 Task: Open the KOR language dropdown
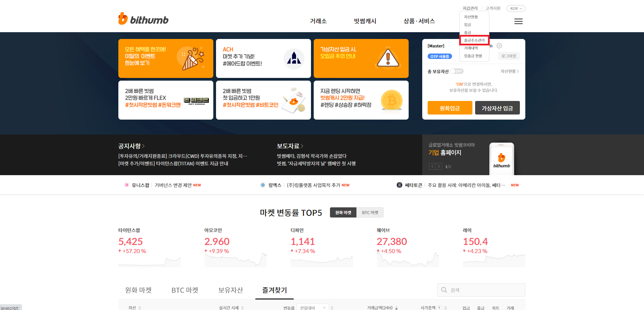[x=516, y=8]
